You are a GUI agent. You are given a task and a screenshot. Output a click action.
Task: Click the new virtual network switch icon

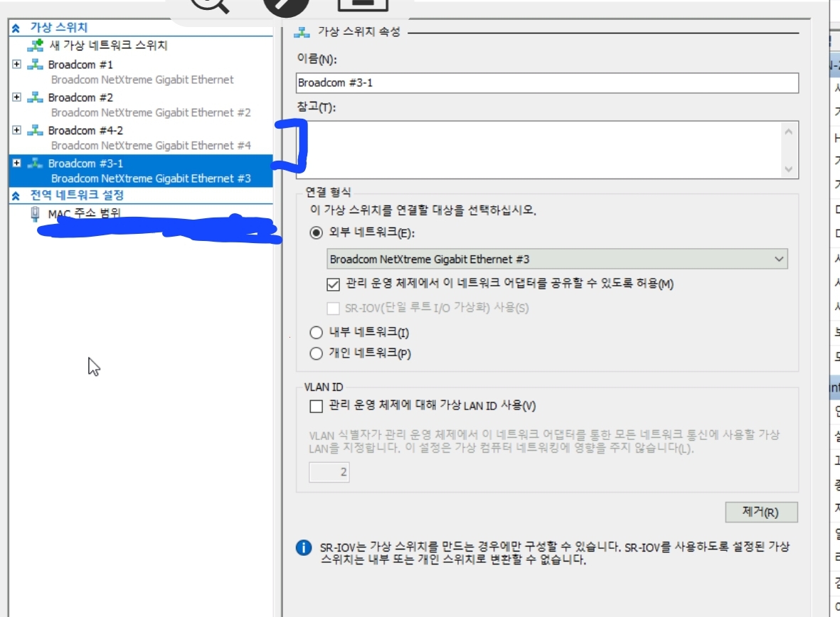click(36, 45)
